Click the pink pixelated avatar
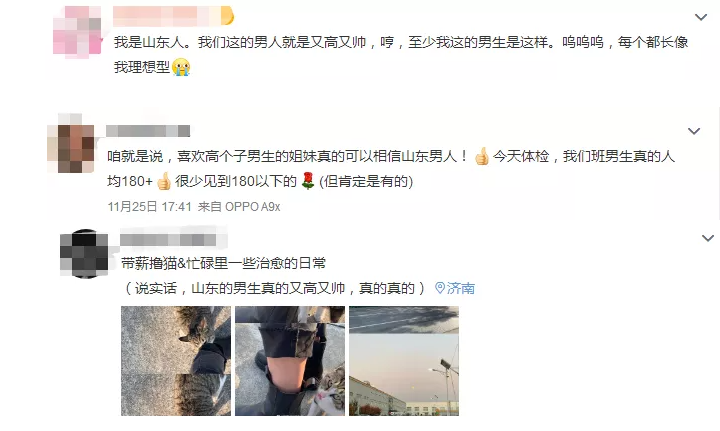This screenshot has height=431, width=720. [77, 31]
